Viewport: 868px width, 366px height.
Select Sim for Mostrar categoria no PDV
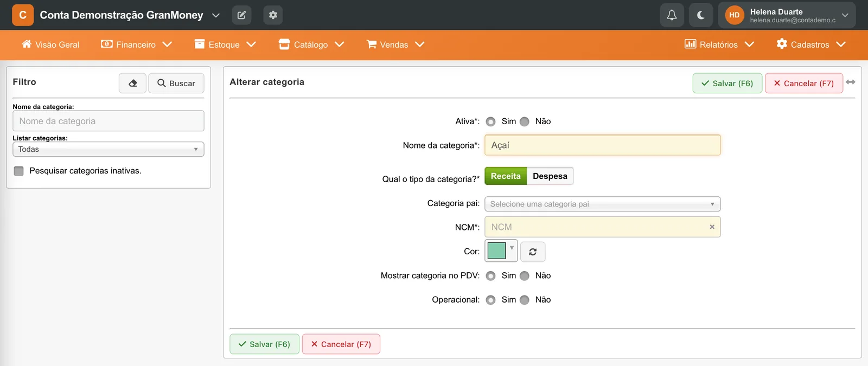(491, 276)
